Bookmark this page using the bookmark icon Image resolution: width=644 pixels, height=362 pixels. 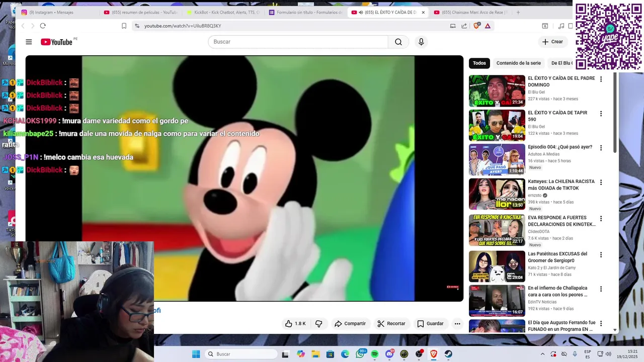(124, 26)
